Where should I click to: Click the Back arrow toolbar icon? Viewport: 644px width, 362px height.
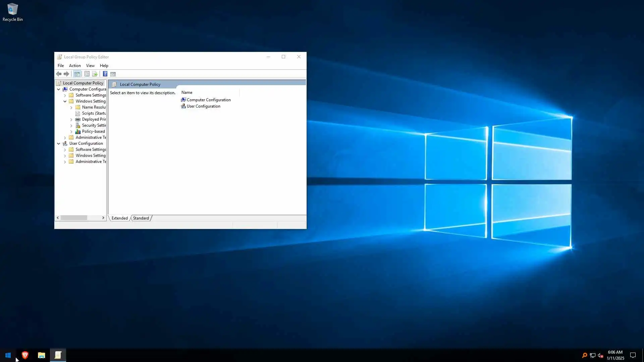59,74
